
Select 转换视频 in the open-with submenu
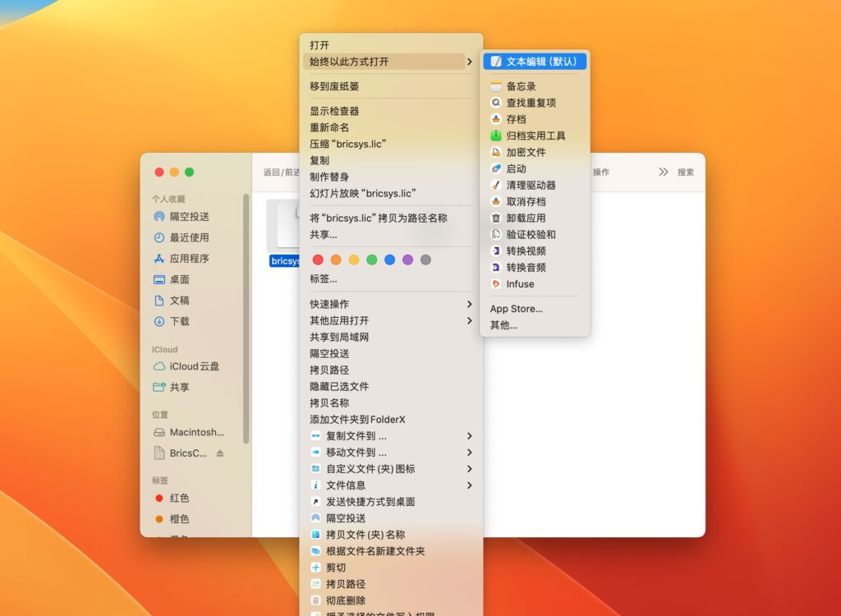click(524, 251)
